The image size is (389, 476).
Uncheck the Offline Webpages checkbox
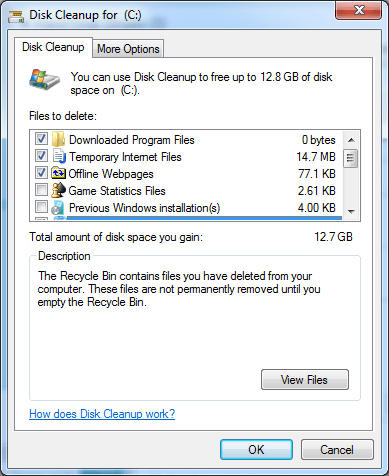[41, 173]
